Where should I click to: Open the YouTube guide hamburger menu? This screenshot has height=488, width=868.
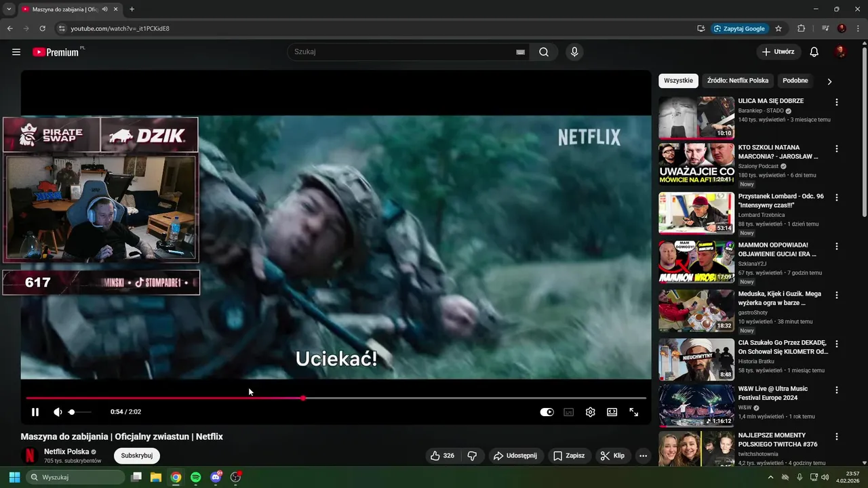16,52
